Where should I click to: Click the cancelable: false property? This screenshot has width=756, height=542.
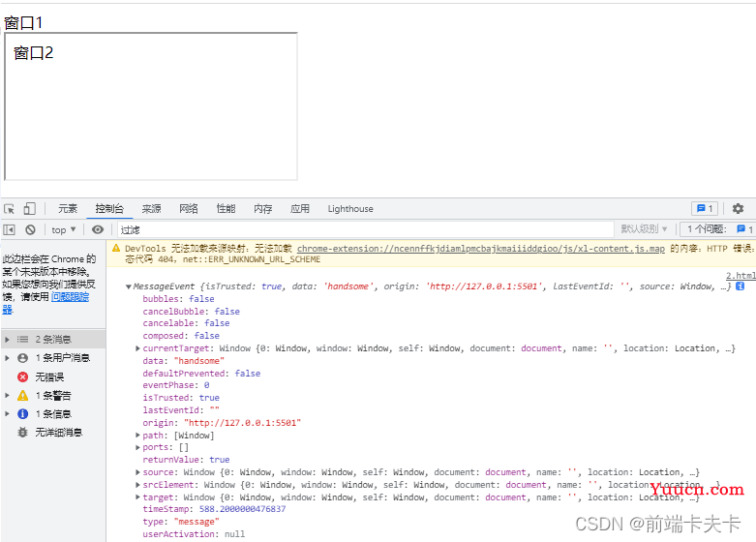pos(186,322)
